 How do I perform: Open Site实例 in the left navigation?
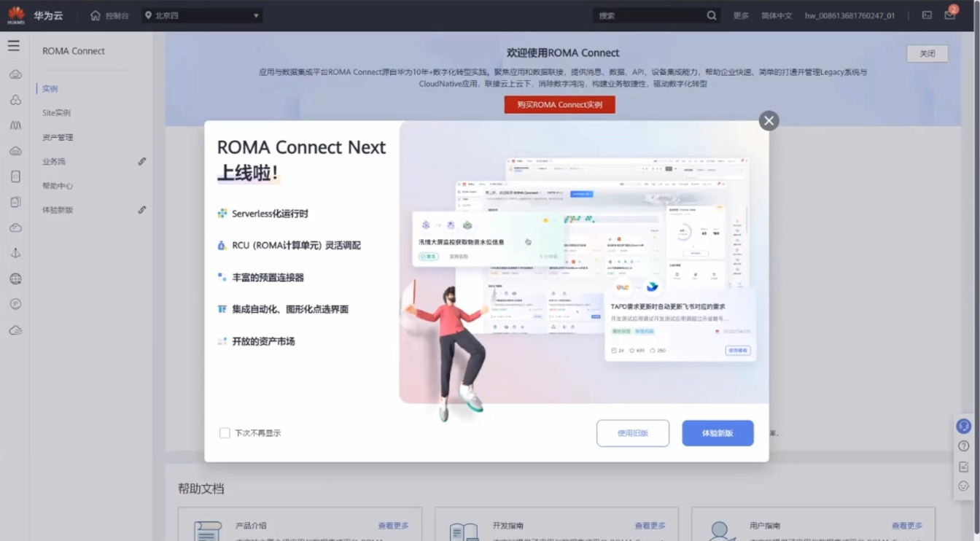pos(56,113)
